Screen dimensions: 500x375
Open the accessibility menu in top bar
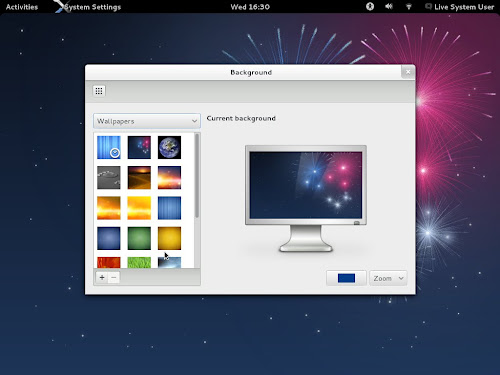[x=370, y=6]
